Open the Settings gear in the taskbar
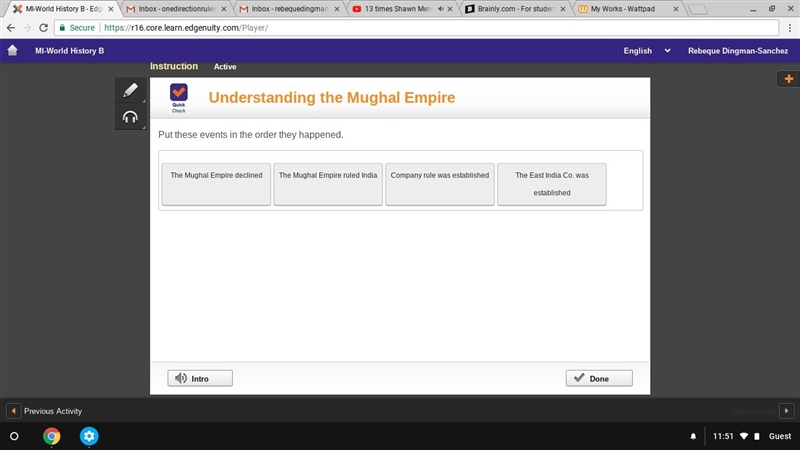 [x=89, y=436]
